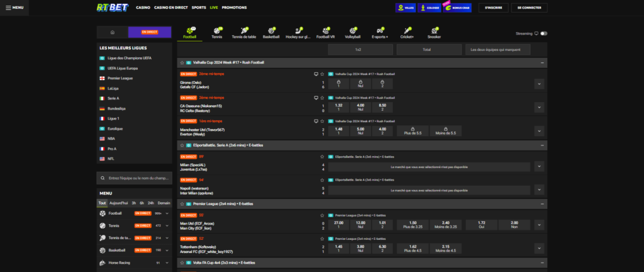
Task: Expand markets for Man Utd vs Man City
Action: tap(539, 225)
